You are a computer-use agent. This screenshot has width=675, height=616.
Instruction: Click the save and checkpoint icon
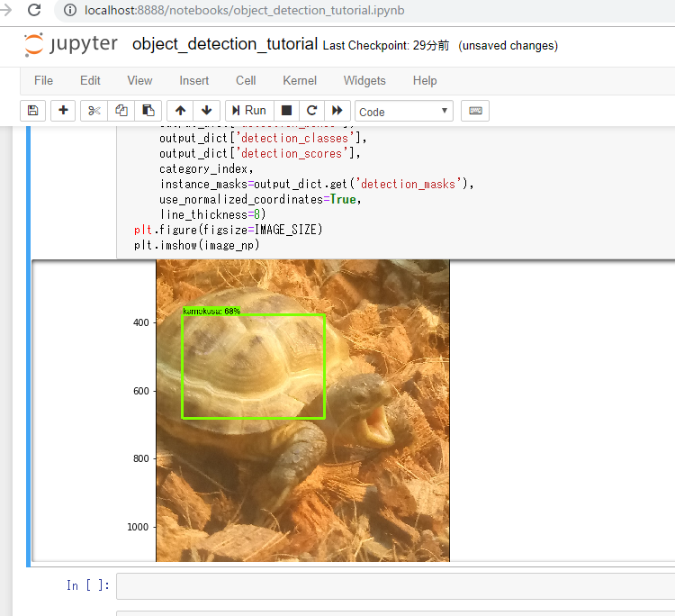(32, 111)
